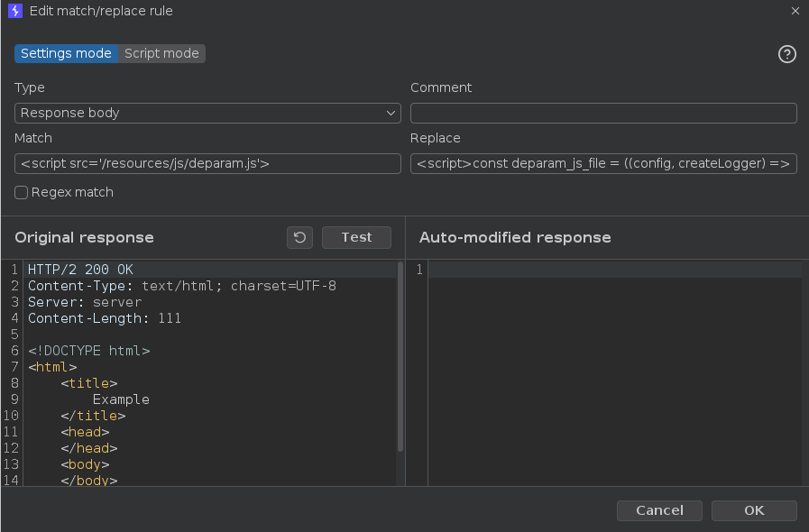This screenshot has height=532, width=809.
Task: Select the Settings mode tab
Action: click(x=66, y=54)
